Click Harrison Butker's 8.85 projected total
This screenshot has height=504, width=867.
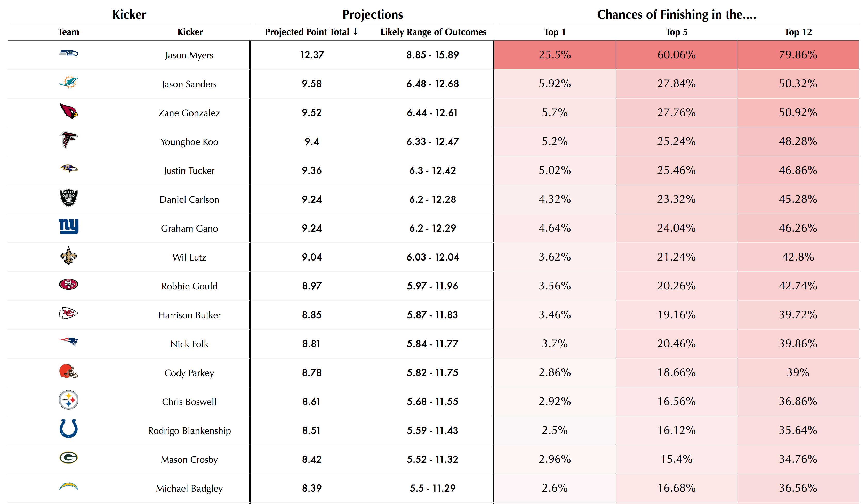click(x=311, y=315)
